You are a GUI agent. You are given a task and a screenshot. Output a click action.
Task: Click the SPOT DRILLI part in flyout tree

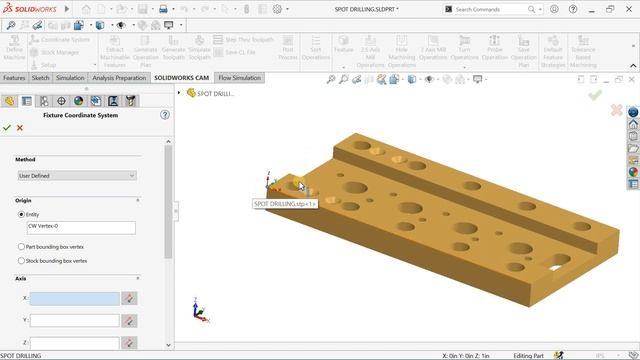pyautogui.click(x=211, y=93)
